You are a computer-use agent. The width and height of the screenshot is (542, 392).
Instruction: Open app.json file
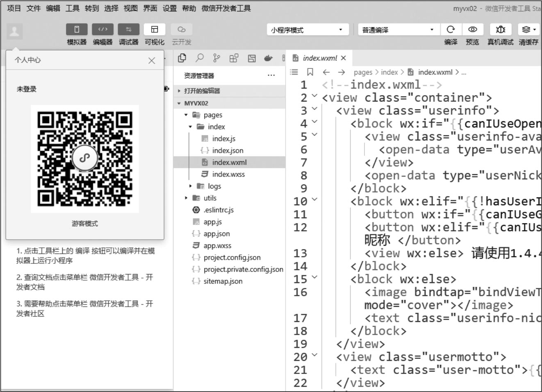coord(216,234)
